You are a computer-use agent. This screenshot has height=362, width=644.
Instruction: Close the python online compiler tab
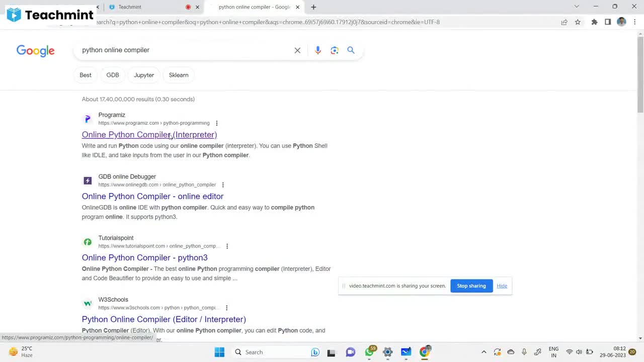[297, 7]
